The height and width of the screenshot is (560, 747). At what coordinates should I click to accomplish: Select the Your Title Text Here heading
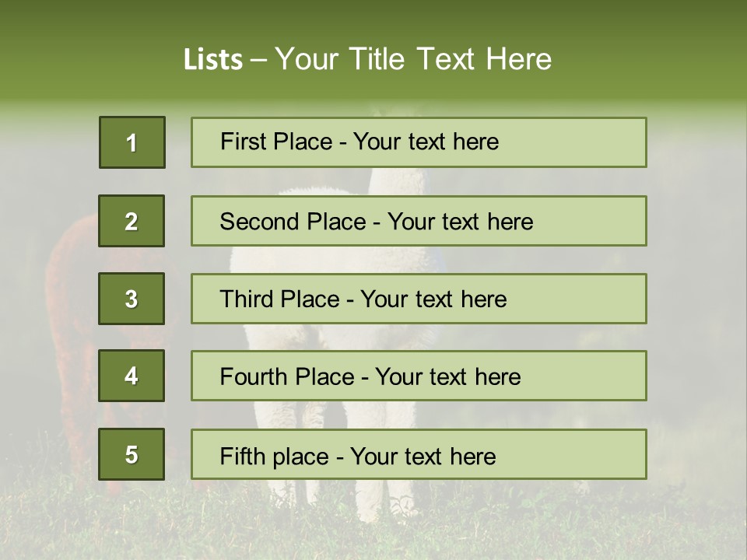tap(412, 59)
